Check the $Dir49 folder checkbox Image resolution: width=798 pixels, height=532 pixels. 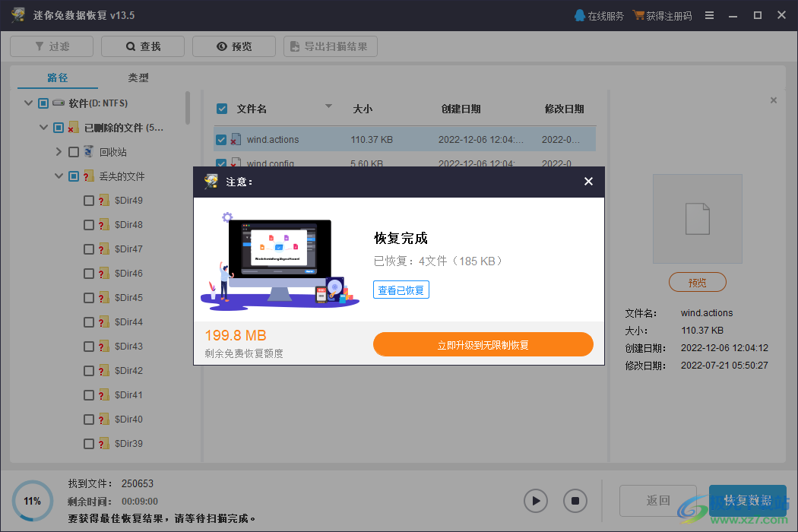(89, 200)
